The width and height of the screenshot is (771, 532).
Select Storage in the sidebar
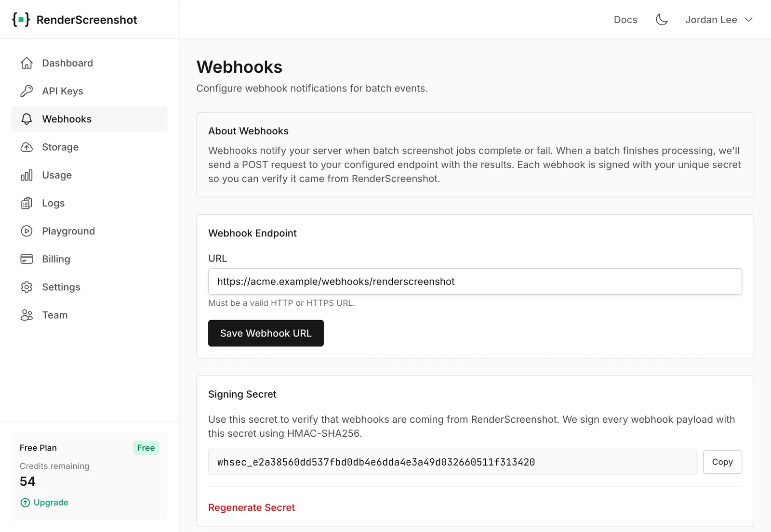click(90, 147)
